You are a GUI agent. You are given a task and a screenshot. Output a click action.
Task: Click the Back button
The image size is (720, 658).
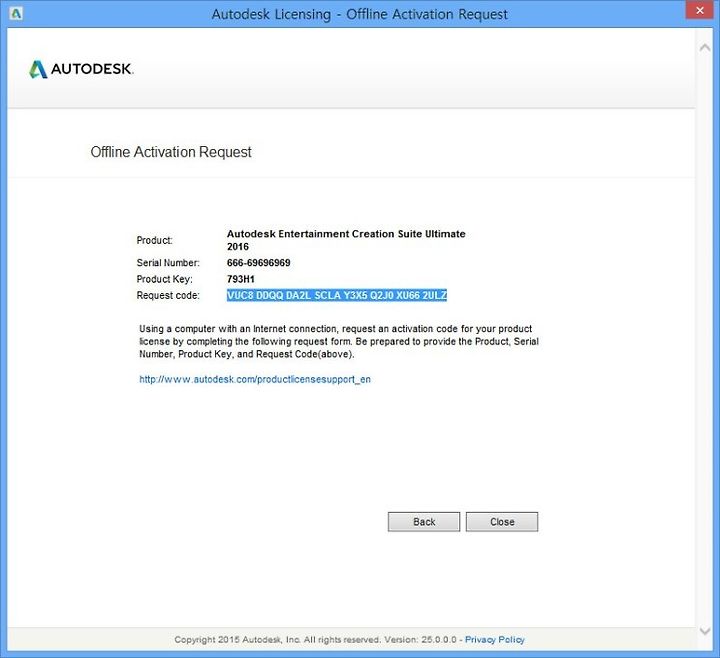[423, 522]
